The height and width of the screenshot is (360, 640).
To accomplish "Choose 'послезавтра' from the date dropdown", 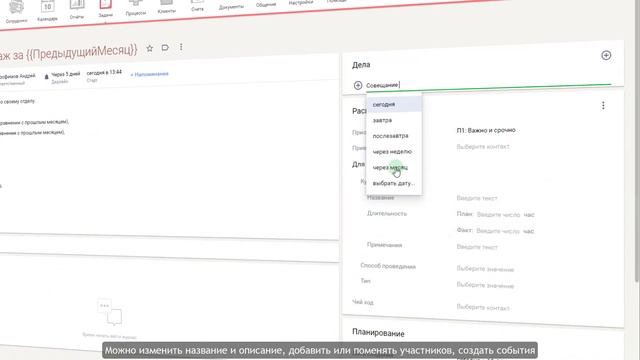I will coord(394,136).
